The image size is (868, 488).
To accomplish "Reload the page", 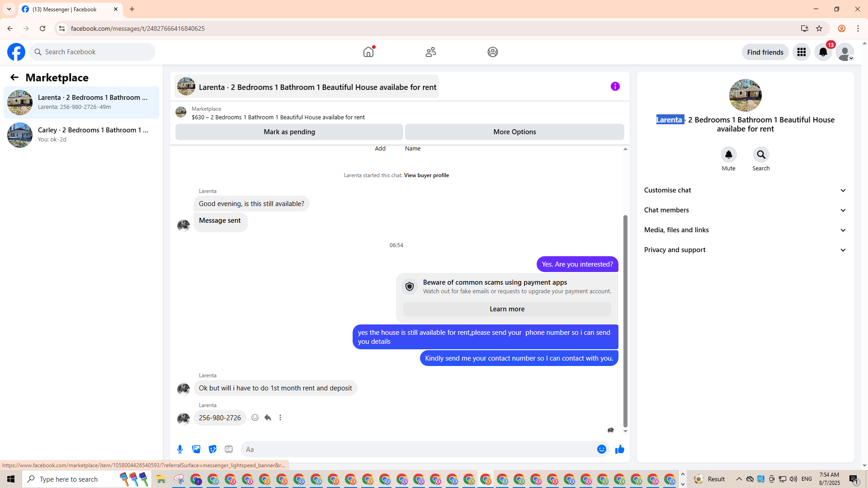I will click(42, 28).
